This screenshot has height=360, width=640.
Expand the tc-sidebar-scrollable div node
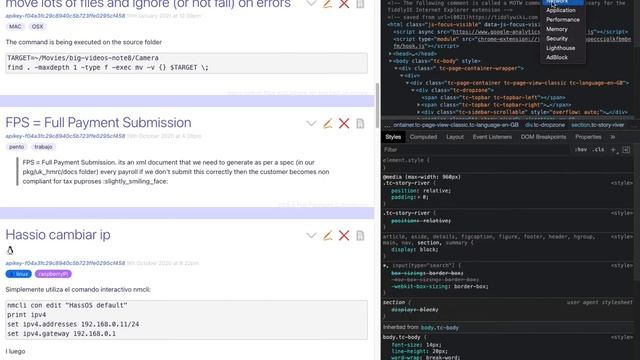pos(418,112)
